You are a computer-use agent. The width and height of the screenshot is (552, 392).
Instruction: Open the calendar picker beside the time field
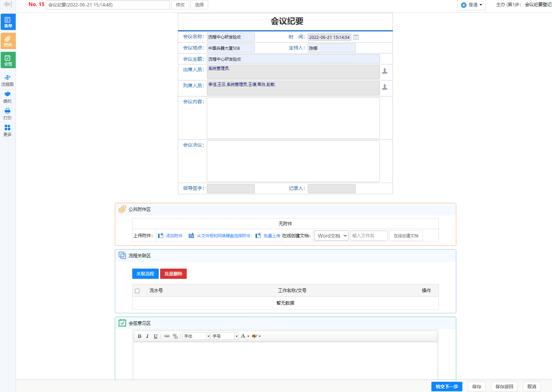356,37
